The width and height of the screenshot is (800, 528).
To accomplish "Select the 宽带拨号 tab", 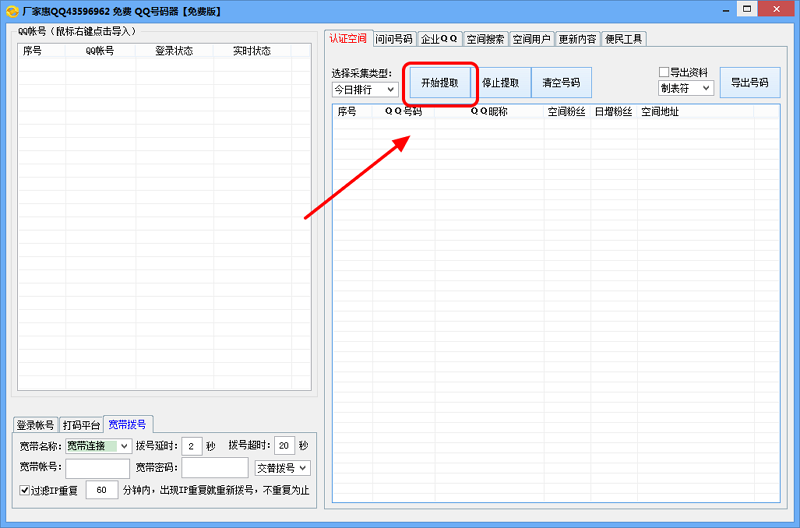I will pos(128,424).
